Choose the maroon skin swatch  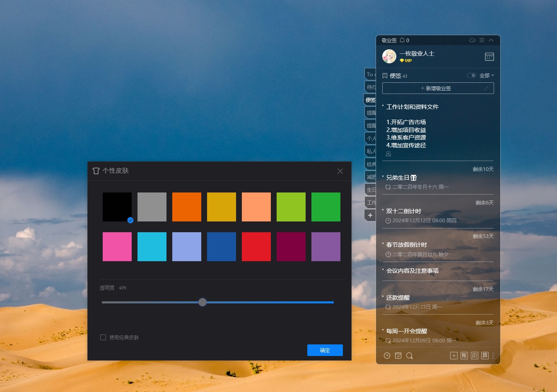[291, 247]
